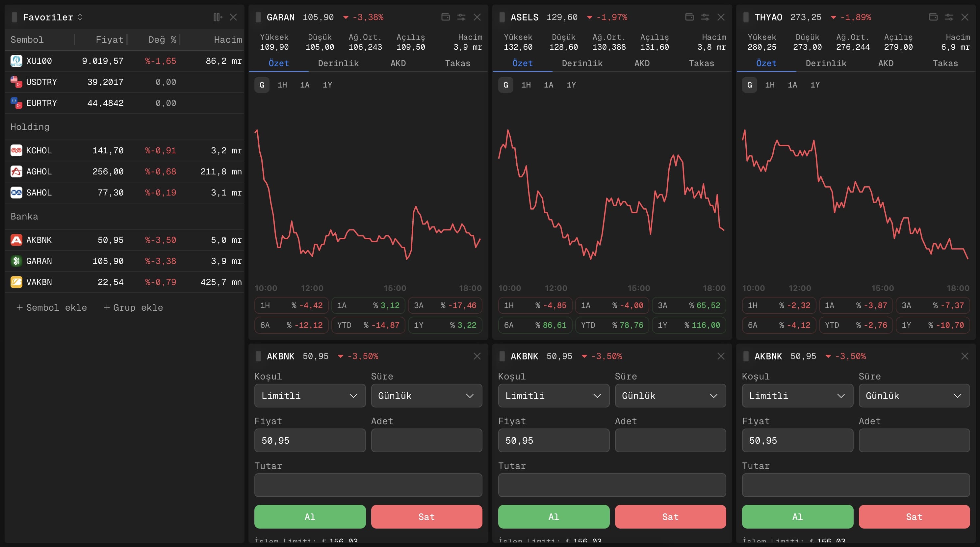Viewport: 980px width, 547px height.
Task: Select 1H timeframe on ASELS chart
Action: (526, 85)
